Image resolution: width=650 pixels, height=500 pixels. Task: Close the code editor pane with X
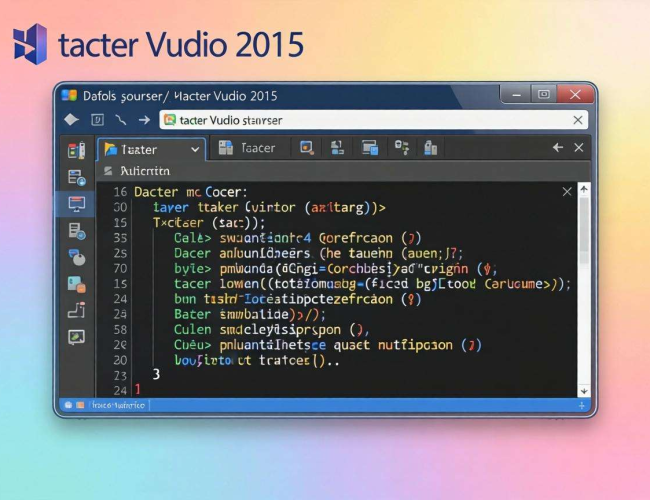pyautogui.click(x=567, y=191)
